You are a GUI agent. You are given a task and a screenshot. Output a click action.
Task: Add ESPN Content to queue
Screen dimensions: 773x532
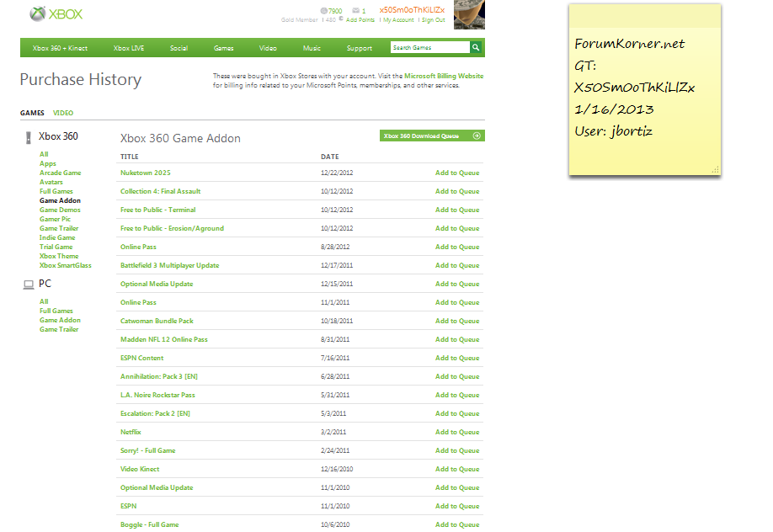pos(457,358)
